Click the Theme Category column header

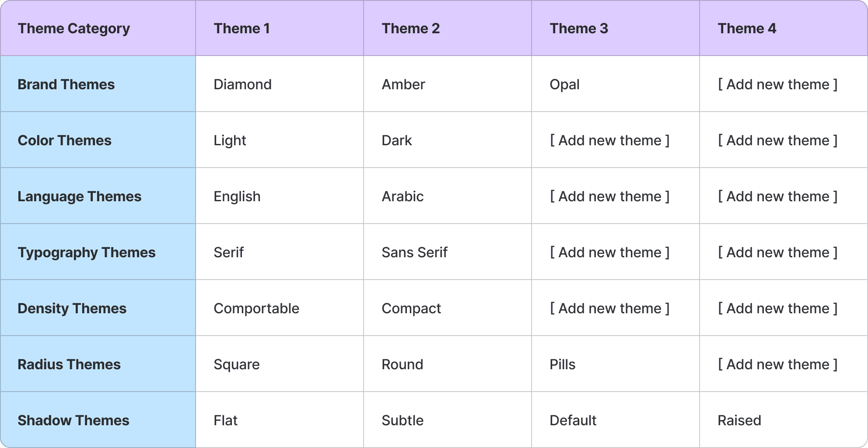(74, 28)
